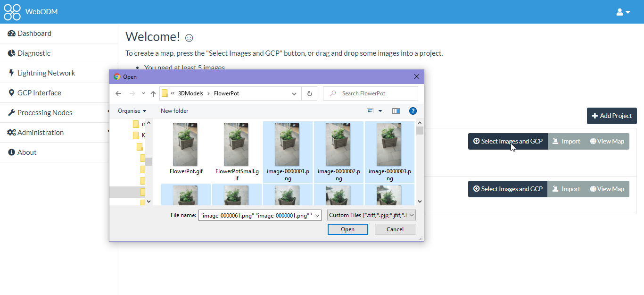Toggle the preview pane icon

pyautogui.click(x=396, y=111)
